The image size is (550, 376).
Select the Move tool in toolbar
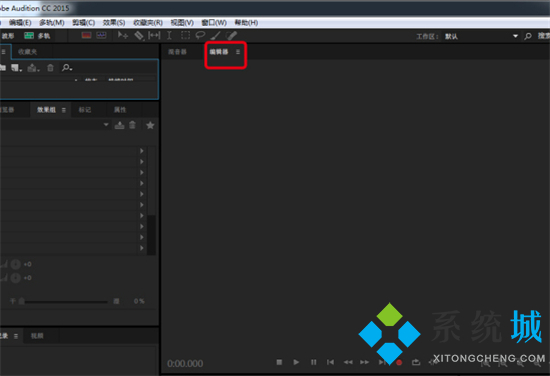pyautogui.click(x=122, y=35)
